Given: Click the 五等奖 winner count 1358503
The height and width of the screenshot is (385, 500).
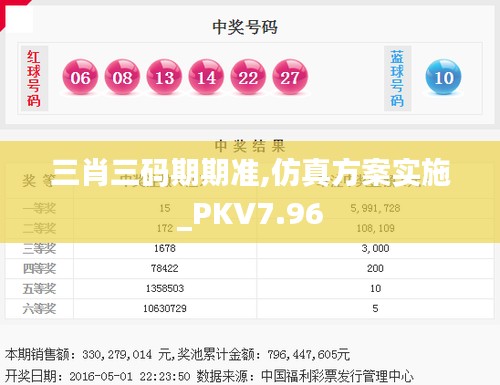Looking at the screenshot, I should pos(165,288).
